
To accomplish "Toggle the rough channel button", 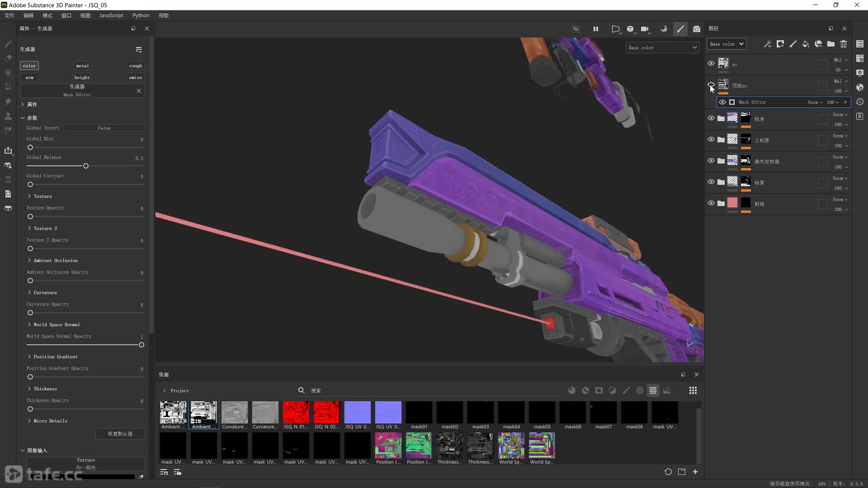I will click(x=136, y=66).
